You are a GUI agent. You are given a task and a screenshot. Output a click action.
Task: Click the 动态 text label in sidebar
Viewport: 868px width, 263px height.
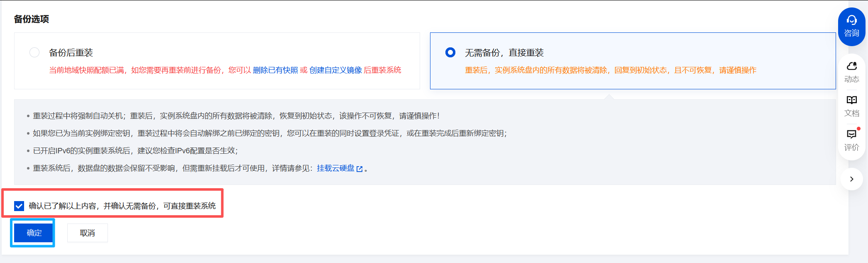851,79
